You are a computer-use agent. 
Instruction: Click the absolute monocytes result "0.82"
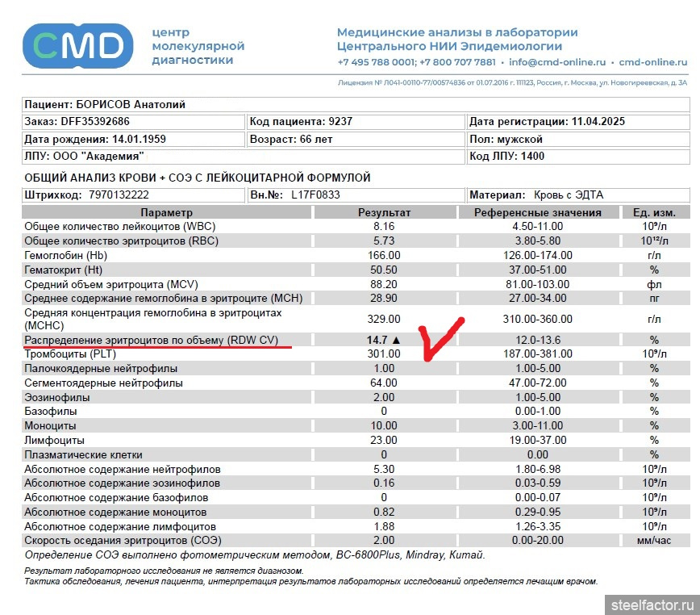click(385, 512)
